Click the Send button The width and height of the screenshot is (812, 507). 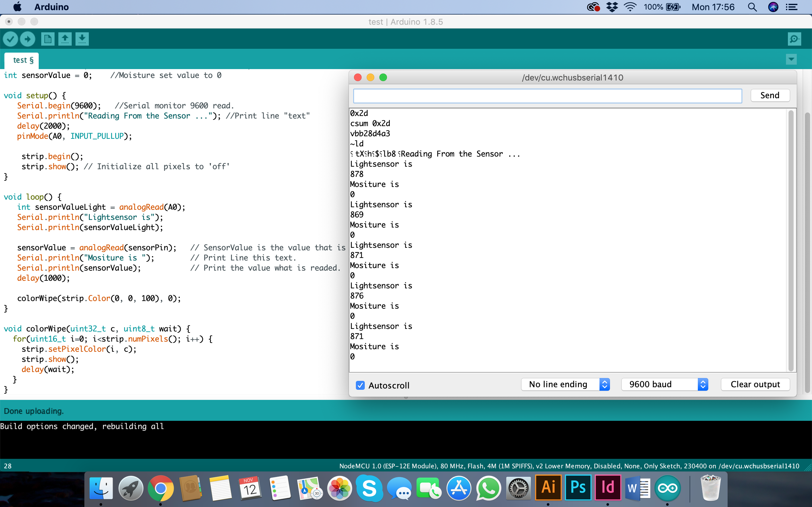(x=770, y=95)
